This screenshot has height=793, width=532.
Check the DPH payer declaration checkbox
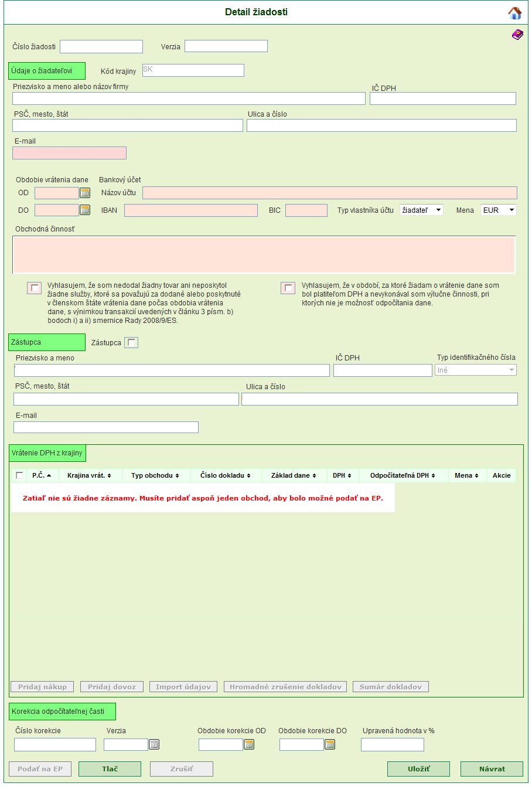tap(288, 288)
